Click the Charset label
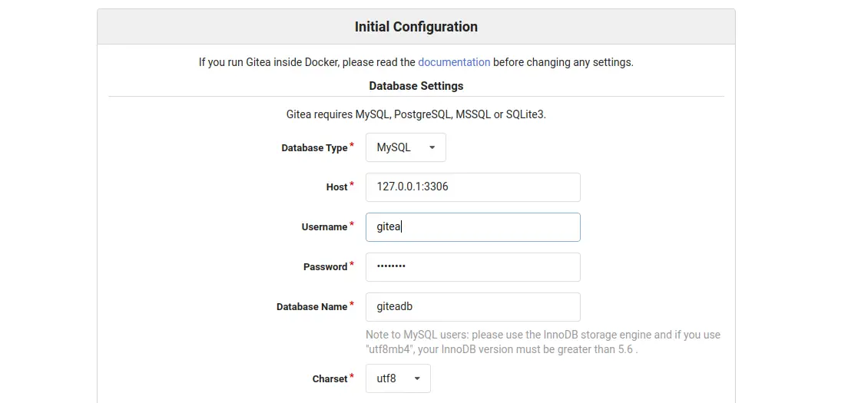This screenshot has height=403, width=868. click(330, 379)
